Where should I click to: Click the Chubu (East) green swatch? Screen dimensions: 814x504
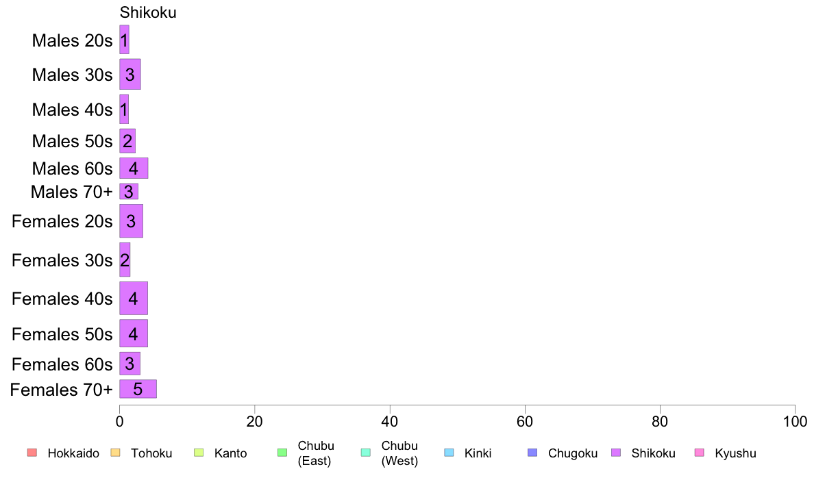click(x=282, y=453)
